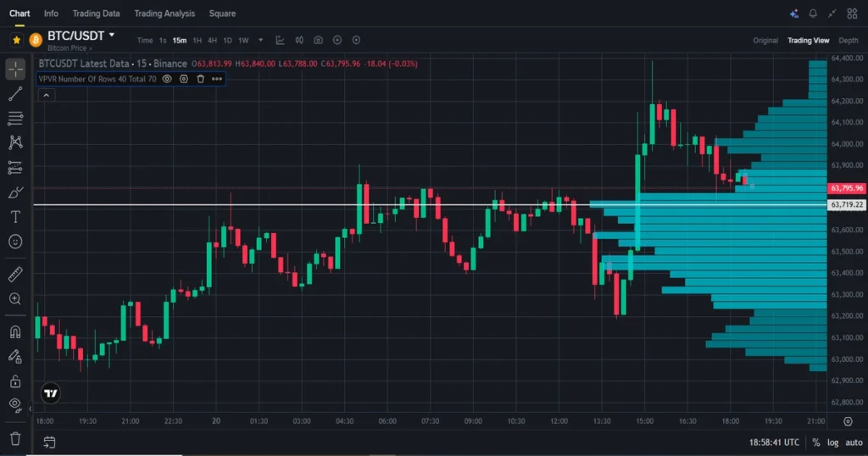Click the circled target toolbar icon
Viewport: 868px width, 456px height.
pos(357,40)
